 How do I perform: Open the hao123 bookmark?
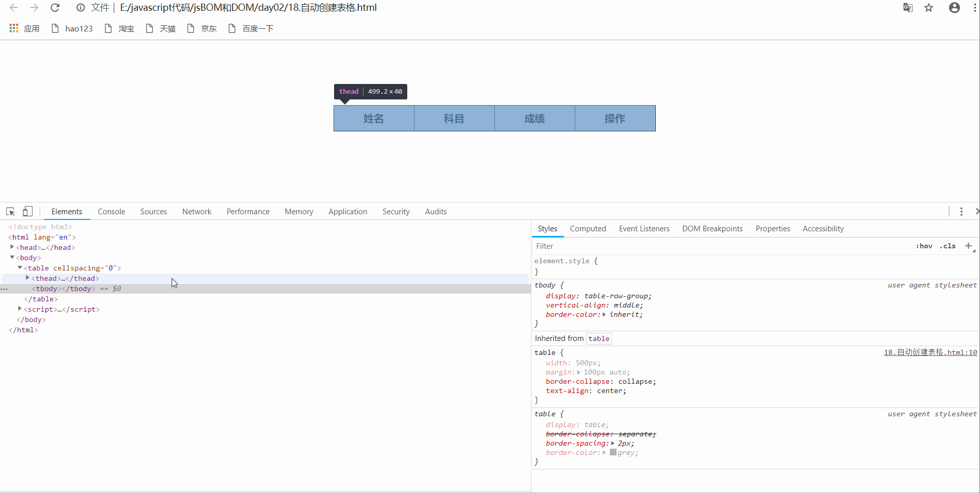72,28
